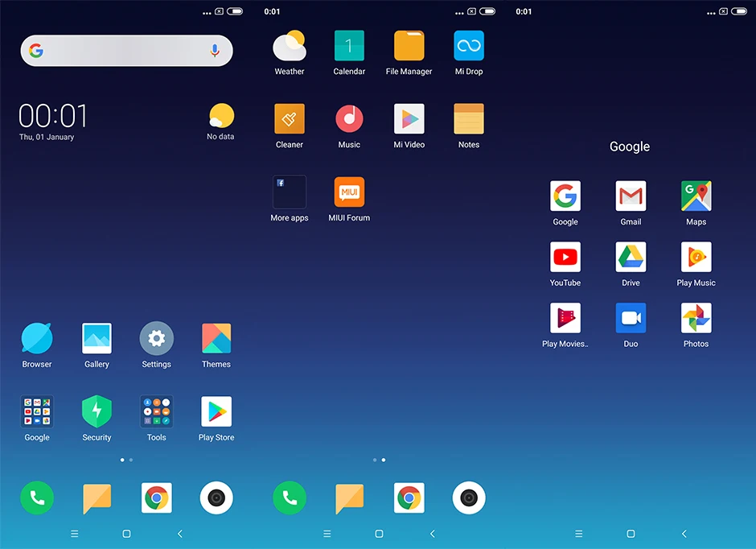
Task: Open the Browser app
Action: pyautogui.click(x=37, y=338)
